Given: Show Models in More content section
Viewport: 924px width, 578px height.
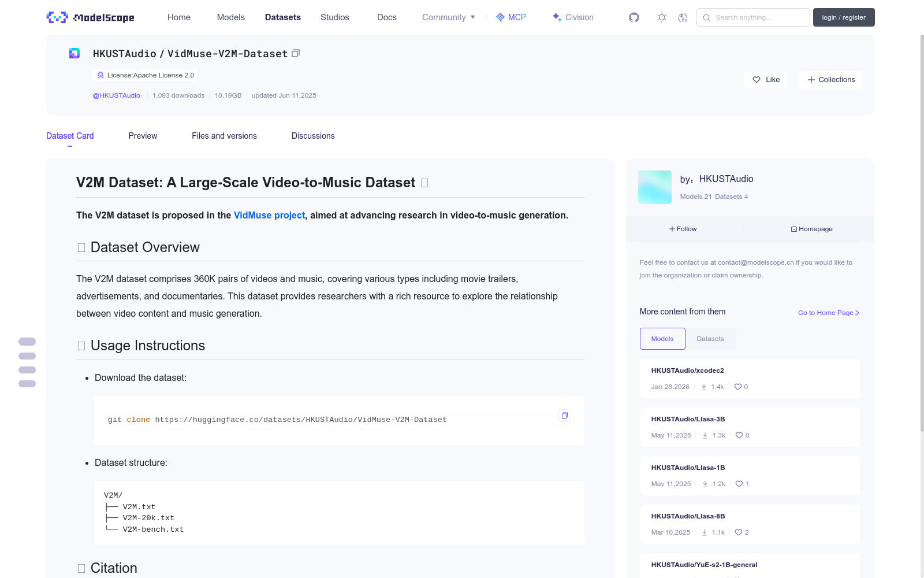Looking at the screenshot, I should click(662, 339).
